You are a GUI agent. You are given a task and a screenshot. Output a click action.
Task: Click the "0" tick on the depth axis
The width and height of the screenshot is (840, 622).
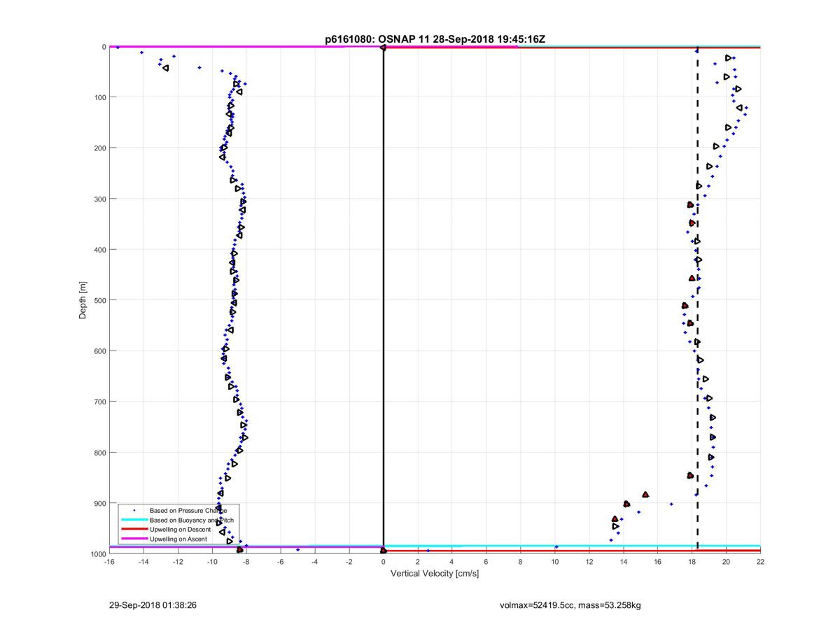coord(104,47)
